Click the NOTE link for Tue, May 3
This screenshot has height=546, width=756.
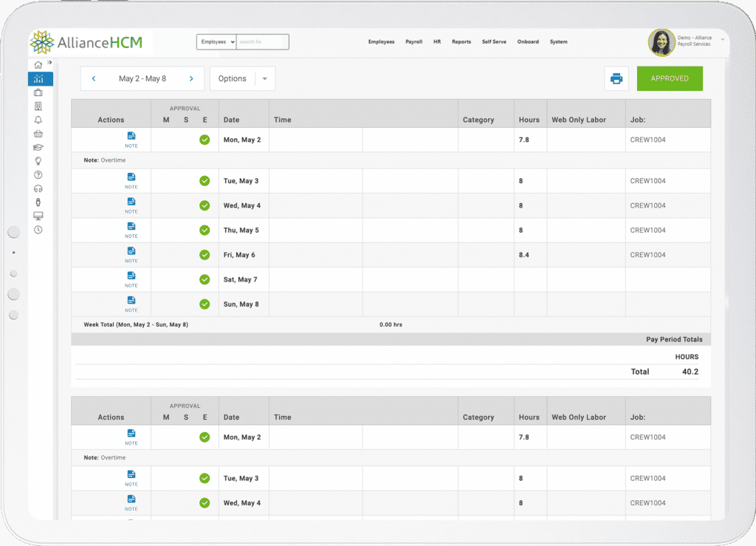tap(131, 182)
